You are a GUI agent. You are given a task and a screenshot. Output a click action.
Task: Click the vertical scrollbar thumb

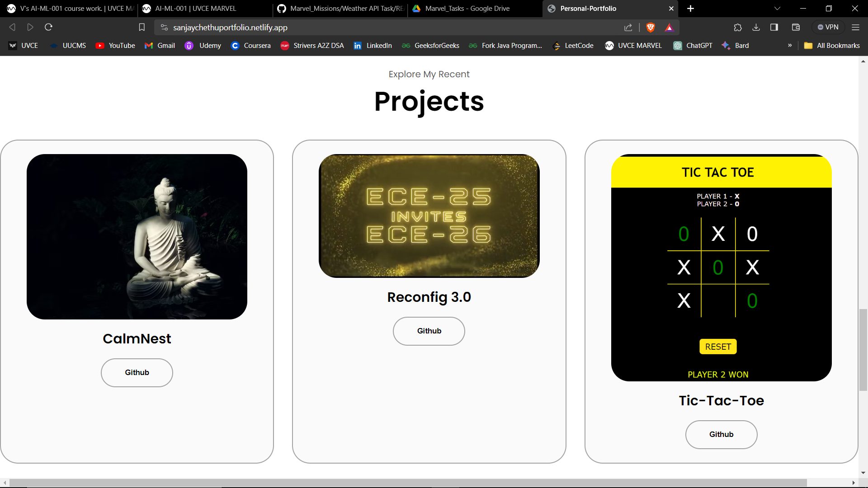point(863,350)
